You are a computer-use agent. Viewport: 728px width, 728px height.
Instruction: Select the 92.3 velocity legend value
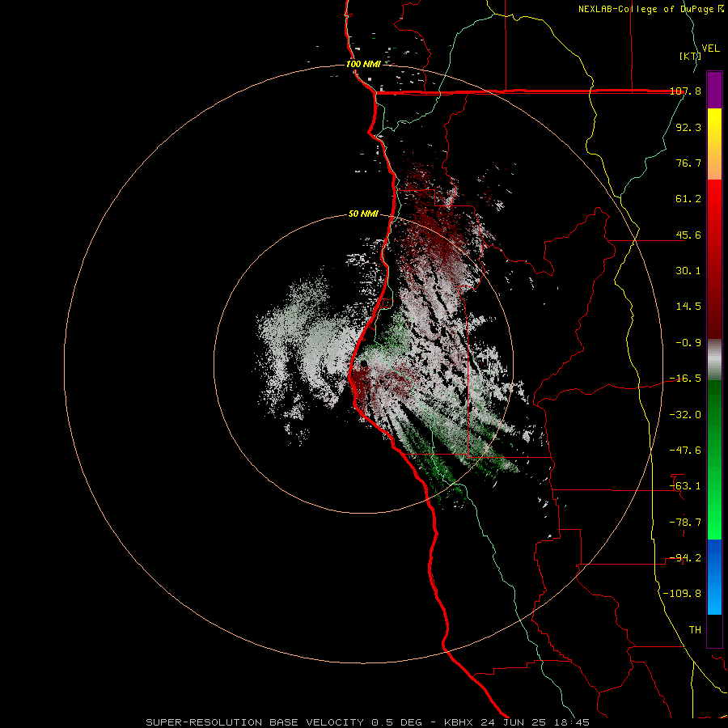click(688, 127)
